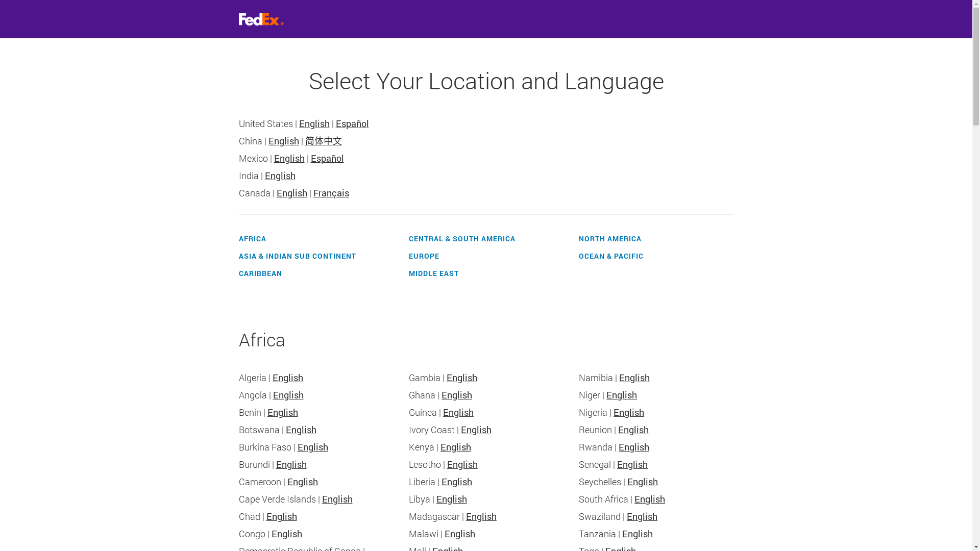The height and width of the screenshot is (551, 980).
Task: Choose English for India
Action: click(x=280, y=176)
